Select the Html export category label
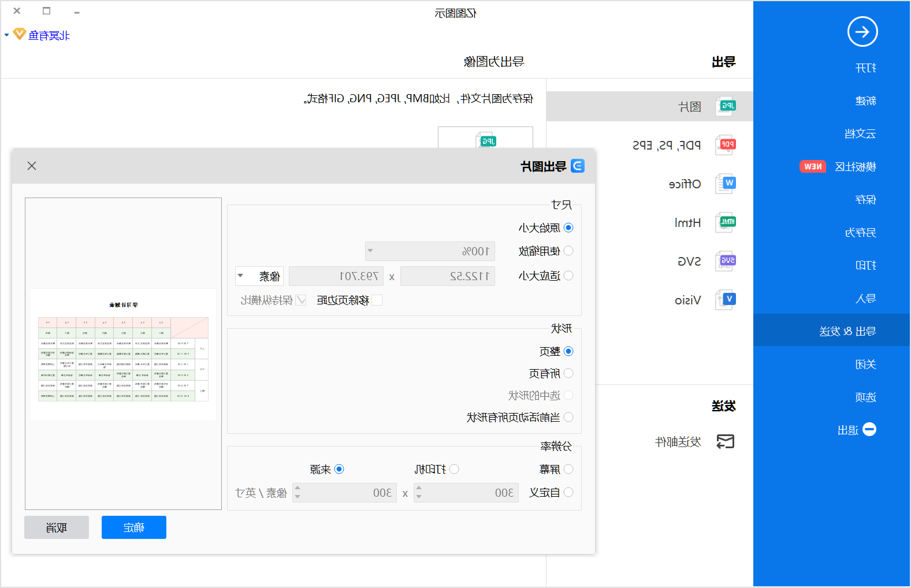Screen dimensions: 911x588 pos(687,222)
